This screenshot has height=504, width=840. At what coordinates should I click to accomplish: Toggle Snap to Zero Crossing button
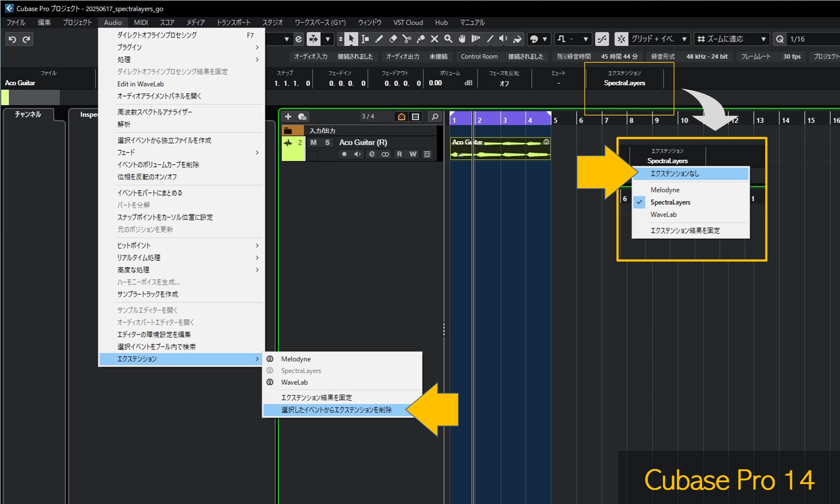[602, 39]
